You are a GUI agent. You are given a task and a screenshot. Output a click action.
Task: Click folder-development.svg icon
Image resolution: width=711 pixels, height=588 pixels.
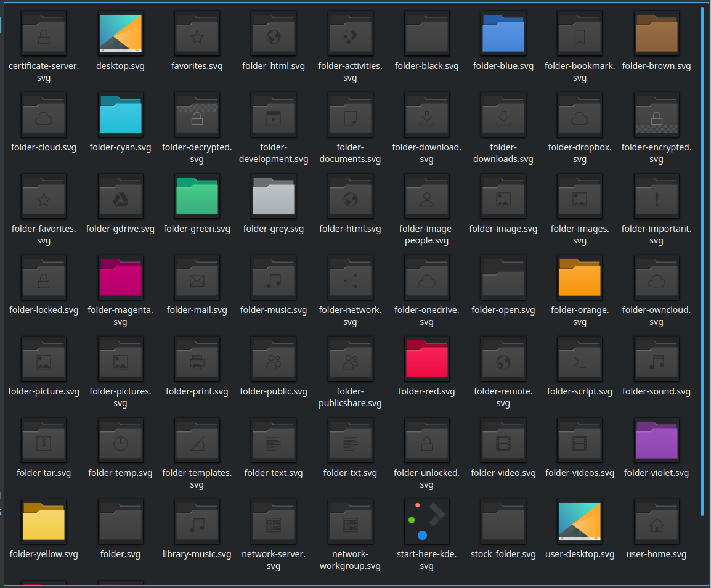click(x=274, y=115)
